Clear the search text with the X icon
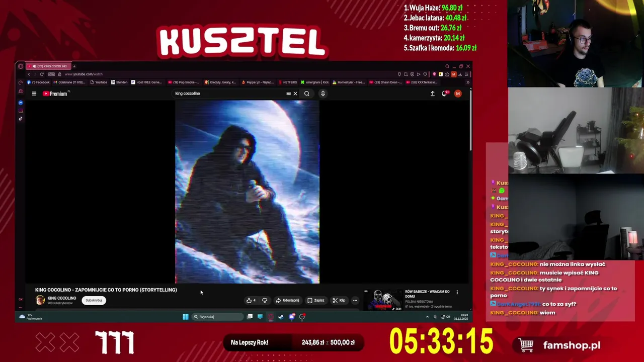The width and height of the screenshot is (644, 362). [x=295, y=94]
